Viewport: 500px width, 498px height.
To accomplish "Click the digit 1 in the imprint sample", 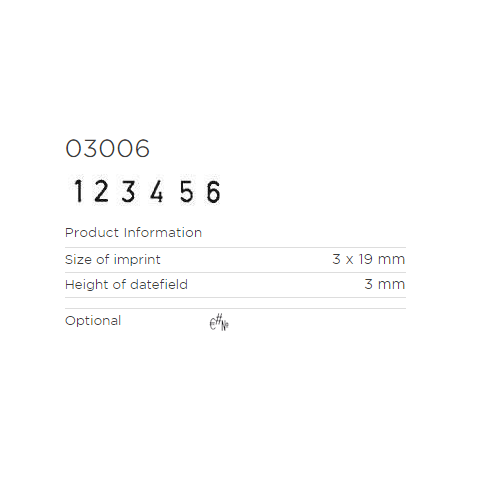I will [78, 191].
